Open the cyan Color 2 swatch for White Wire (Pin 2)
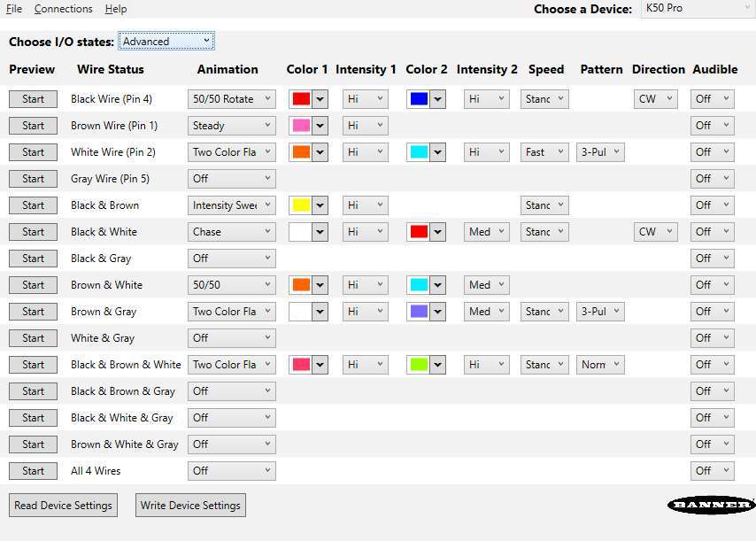This screenshot has height=541, width=756. (417, 151)
